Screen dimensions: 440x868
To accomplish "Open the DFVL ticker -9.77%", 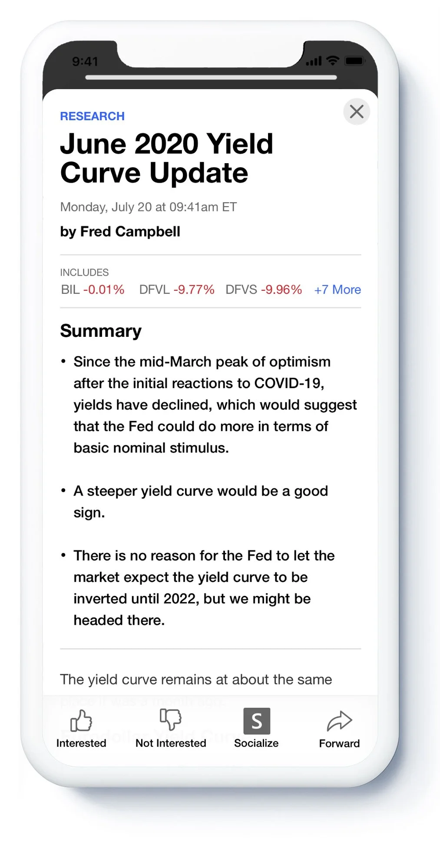I will [177, 289].
